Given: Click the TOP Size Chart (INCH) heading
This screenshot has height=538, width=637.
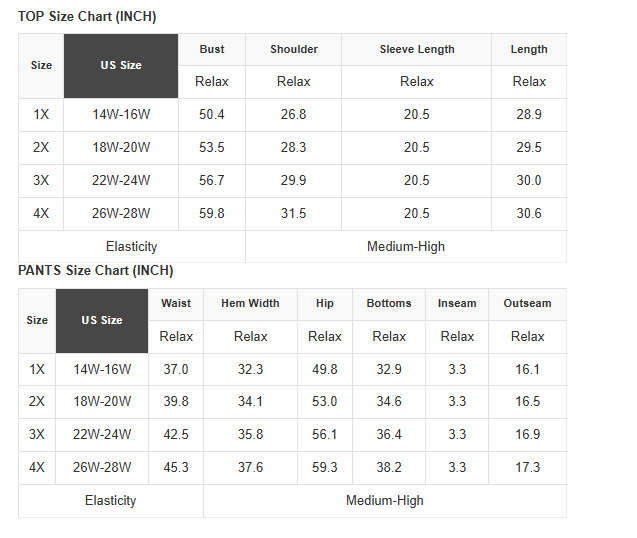Looking at the screenshot, I should tap(87, 17).
